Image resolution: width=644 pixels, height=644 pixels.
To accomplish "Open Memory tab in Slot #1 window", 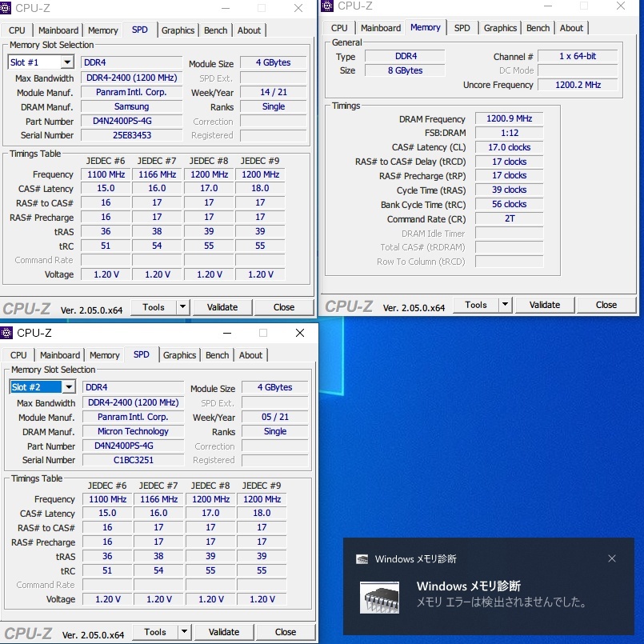I will click(102, 30).
